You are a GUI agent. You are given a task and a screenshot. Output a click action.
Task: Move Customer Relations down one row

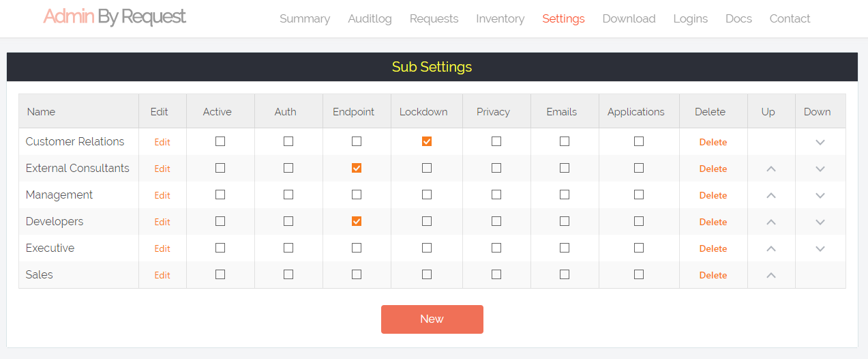coord(820,142)
